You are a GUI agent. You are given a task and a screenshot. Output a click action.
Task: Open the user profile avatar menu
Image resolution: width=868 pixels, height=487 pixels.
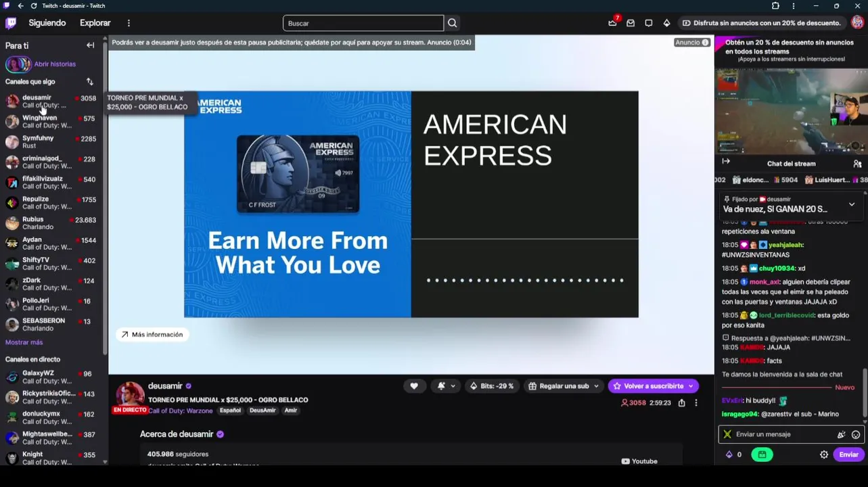tap(857, 23)
